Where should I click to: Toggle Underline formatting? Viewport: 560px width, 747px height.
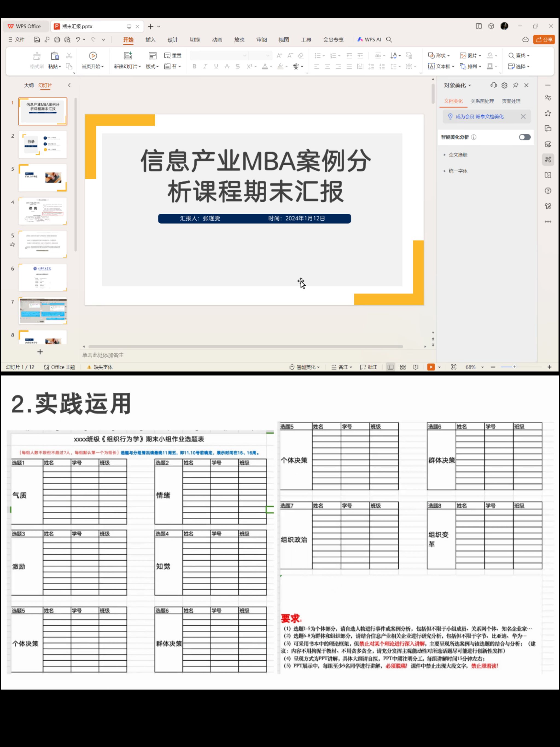click(x=216, y=66)
